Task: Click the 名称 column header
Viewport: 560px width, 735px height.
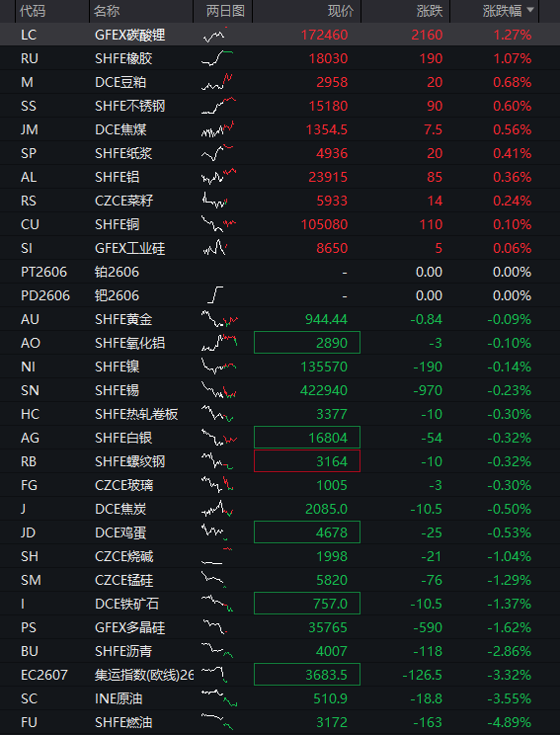Action: (x=107, y=10)
